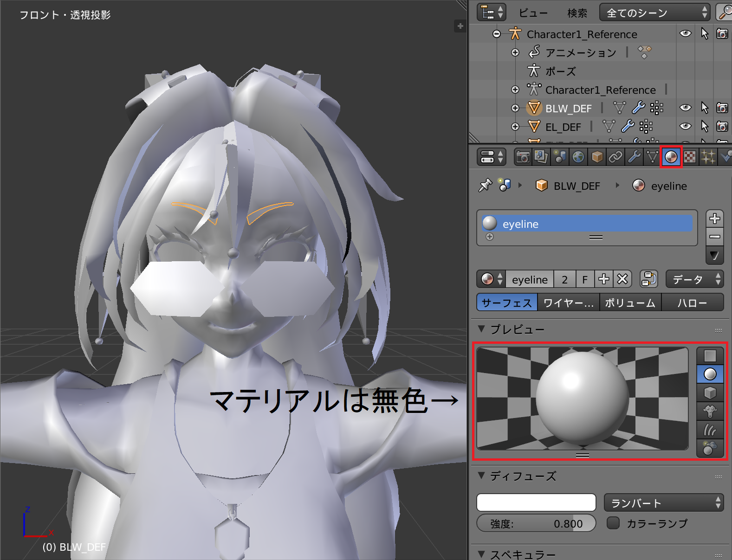Open the Particles properties tab

pos(708,157)
